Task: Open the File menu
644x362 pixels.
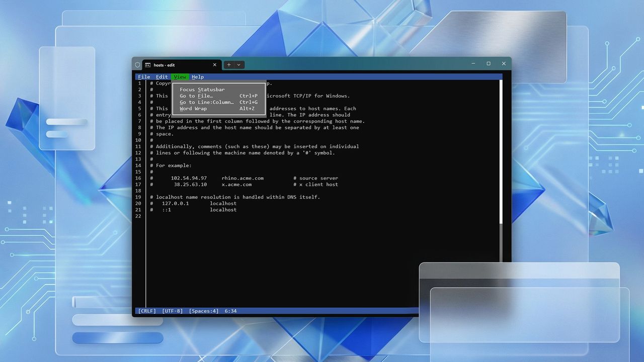Action: (x=144, y=76)
